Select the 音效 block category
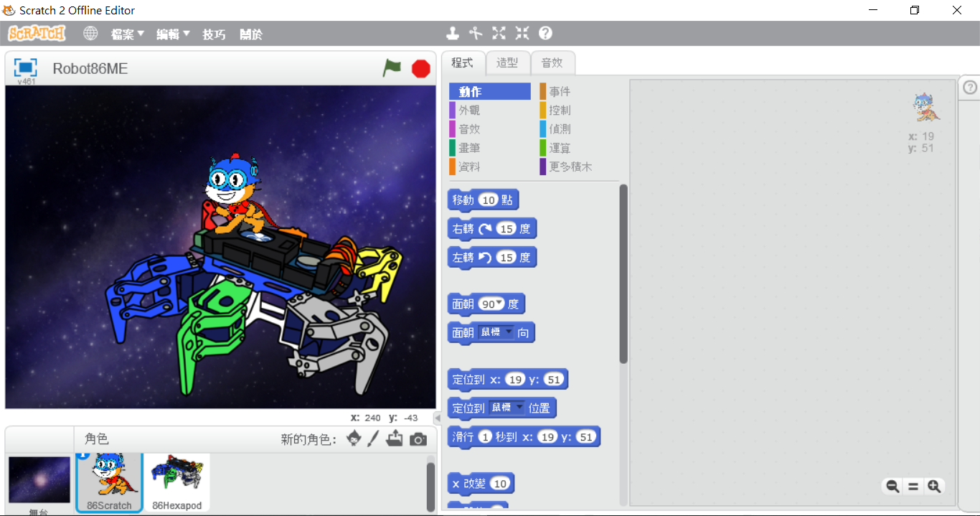980x516 pixels. point(490,128)
